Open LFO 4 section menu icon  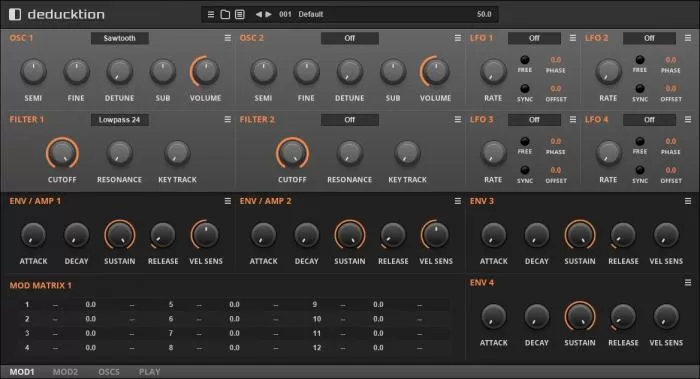(x=688, y=120)
